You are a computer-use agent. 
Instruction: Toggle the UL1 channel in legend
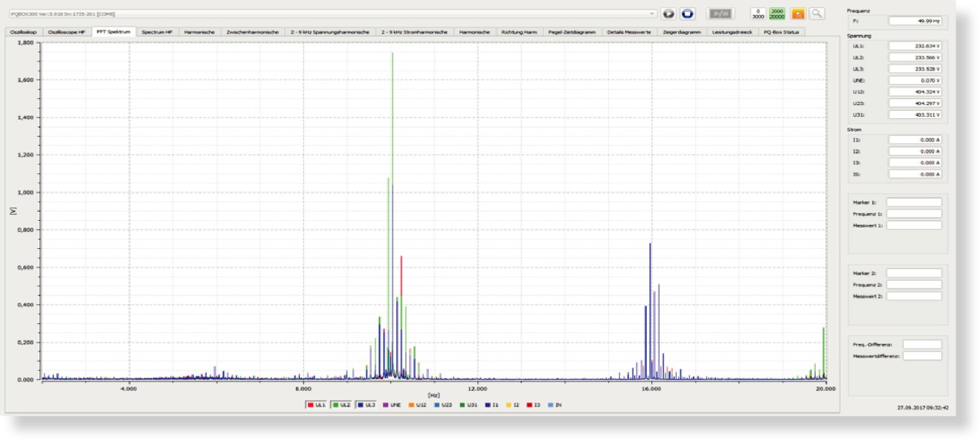(316, 404)
